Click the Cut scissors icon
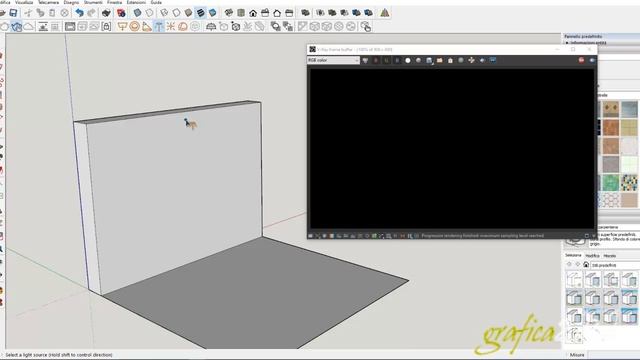The height and width of the screenshot is (360, 640). [28, 13]
